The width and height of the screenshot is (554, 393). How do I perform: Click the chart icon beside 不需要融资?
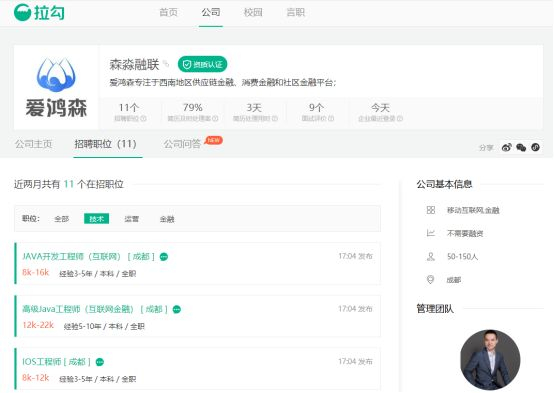pos(430,233)
